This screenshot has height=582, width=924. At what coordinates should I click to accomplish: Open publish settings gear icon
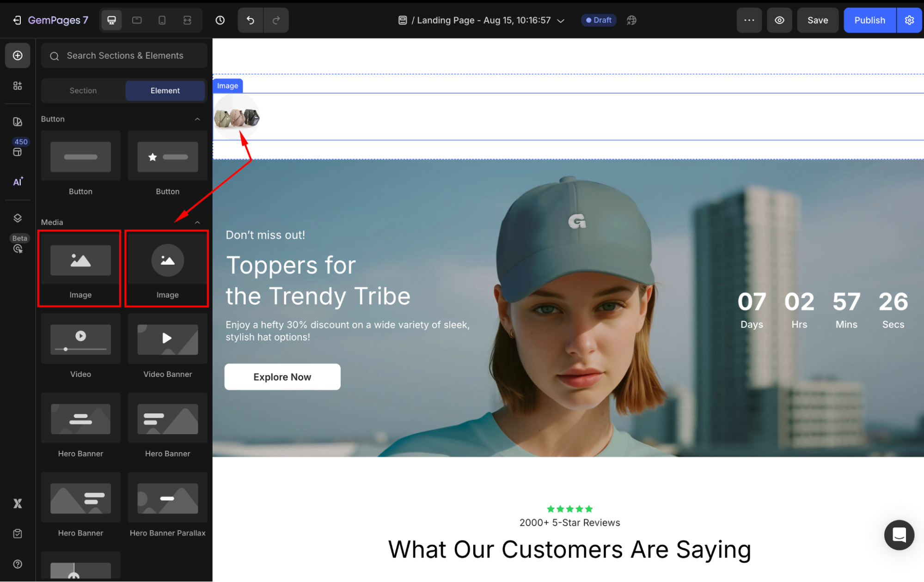point(909,20)
